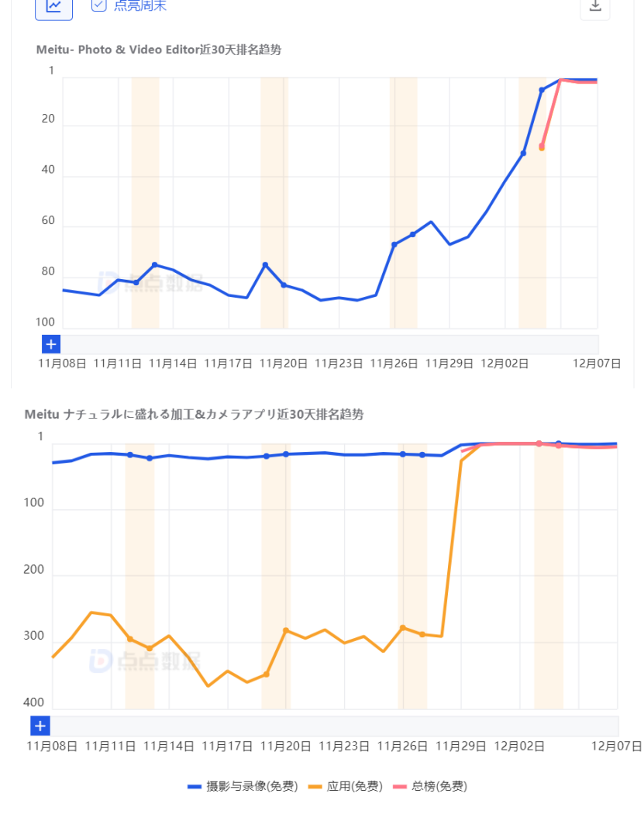Click the bottom chart's date range zoom bar

333,726
